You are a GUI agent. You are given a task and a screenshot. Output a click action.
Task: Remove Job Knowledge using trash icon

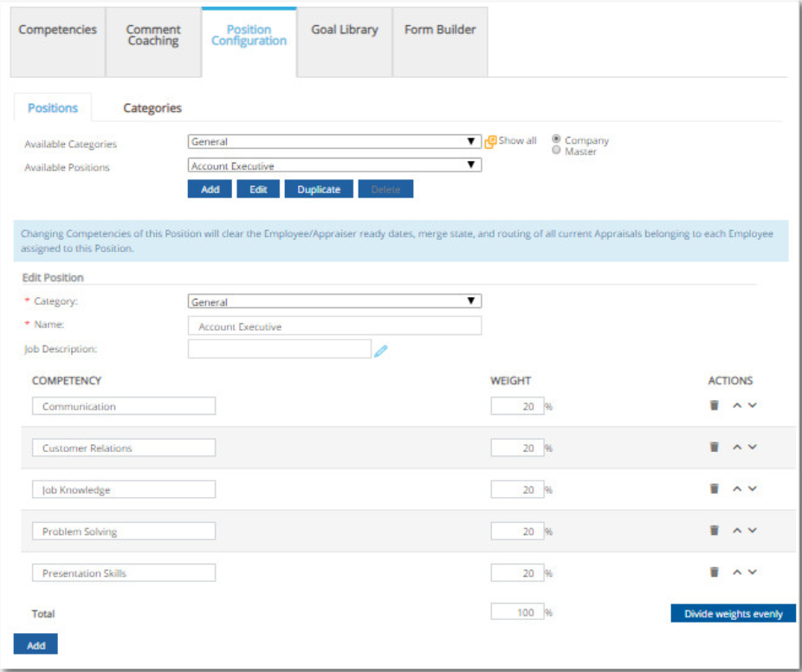click(715, 488)
